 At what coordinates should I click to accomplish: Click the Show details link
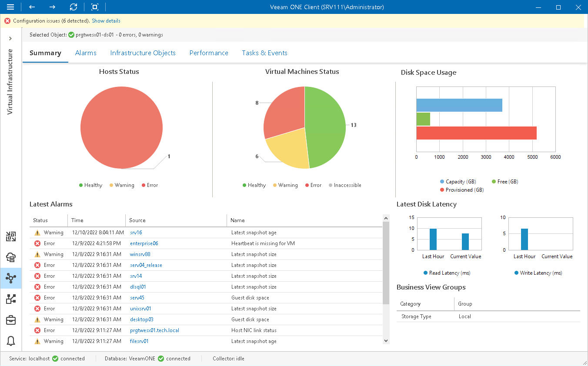pos(106,20)
